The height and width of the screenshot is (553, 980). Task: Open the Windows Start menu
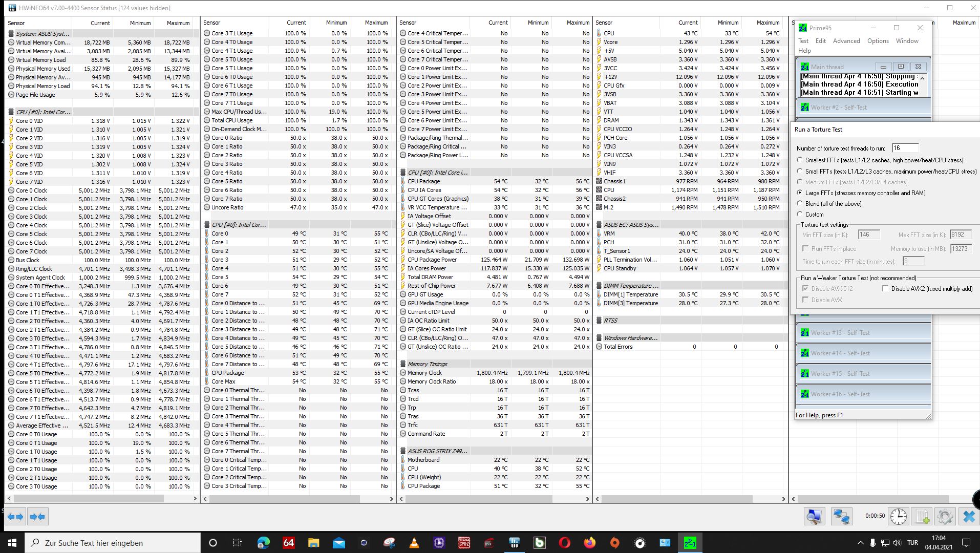click(x=12, y=543)
